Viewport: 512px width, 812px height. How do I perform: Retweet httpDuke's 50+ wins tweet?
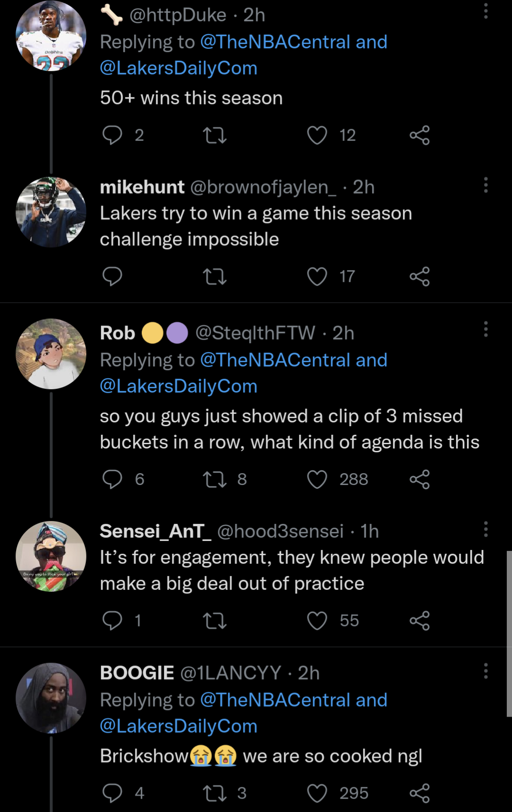(214, 135)
